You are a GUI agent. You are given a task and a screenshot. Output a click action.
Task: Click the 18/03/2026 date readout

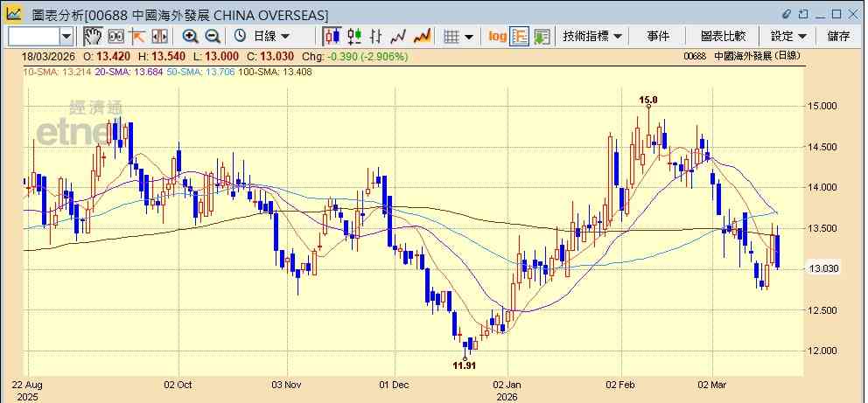tap(46, 57)
